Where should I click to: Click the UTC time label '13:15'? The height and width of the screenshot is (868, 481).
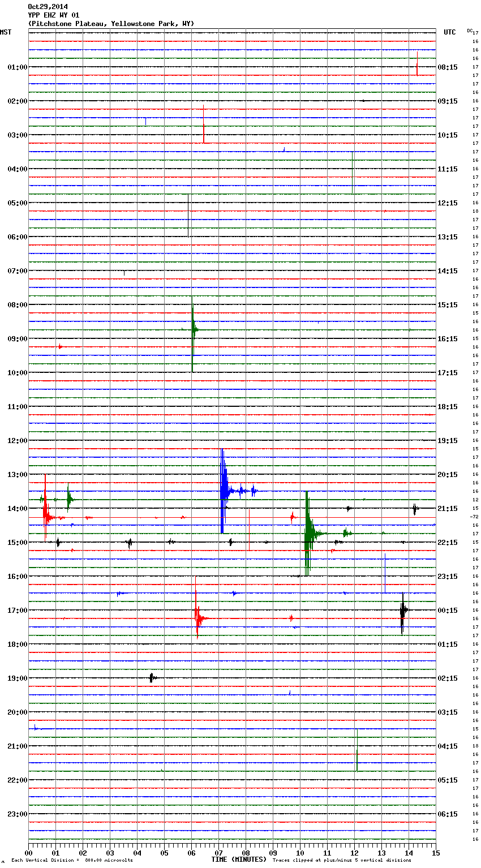coord(448,237)
